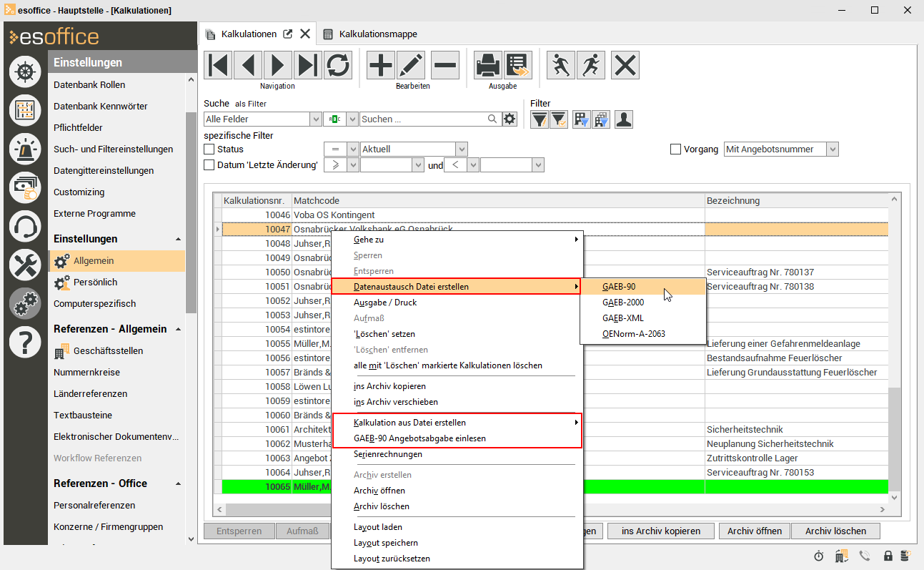Open the Aktuell status dropdown

pyautogui.click(x=462, y=149)
